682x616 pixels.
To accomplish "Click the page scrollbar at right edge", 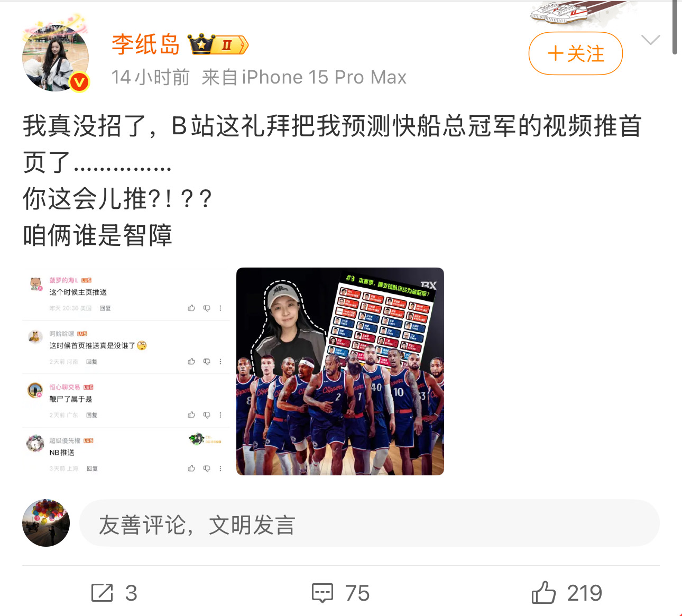I will coord(675,27).
